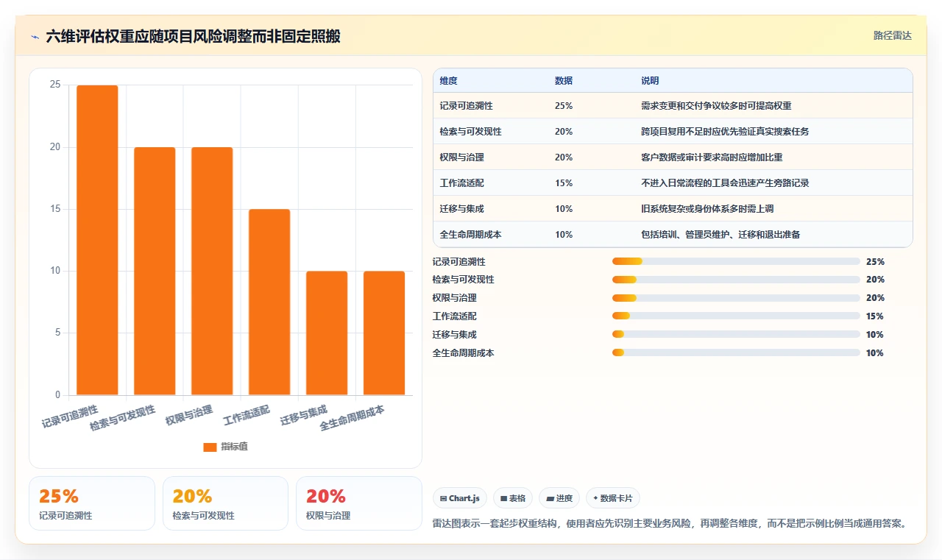Open the 25% 记录可追溯性 data card
Viewport: 942px width, 560px height.
[92, 503]
